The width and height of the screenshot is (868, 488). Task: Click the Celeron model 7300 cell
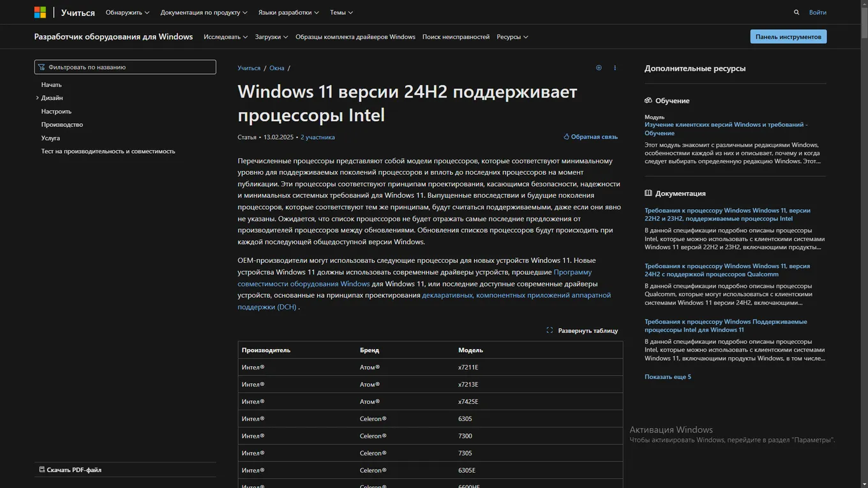465,436
